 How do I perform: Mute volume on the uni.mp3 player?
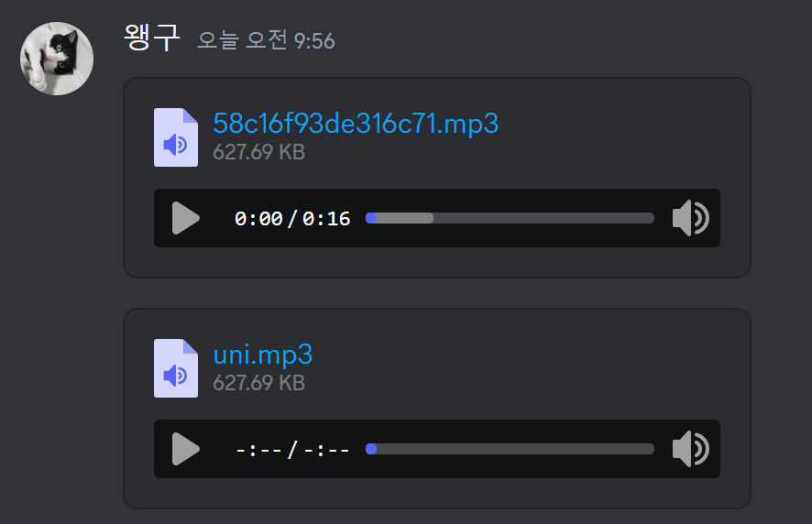(691, 449)
